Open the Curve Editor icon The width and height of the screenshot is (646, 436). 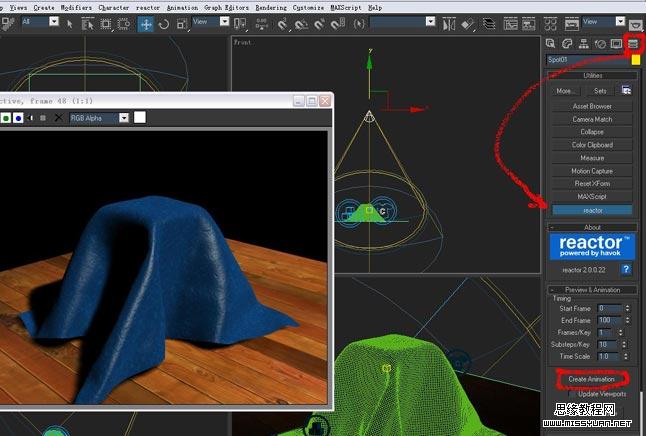click(x=510, y=24)
